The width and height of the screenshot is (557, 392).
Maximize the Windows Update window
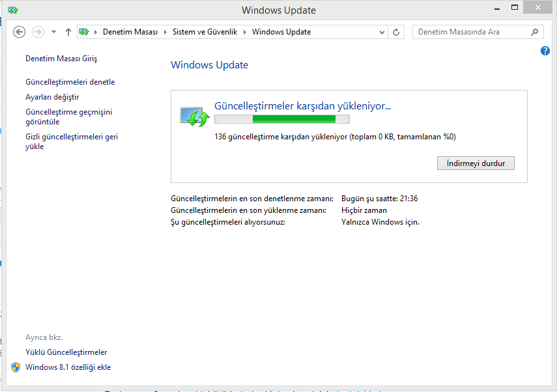point(515,7)
